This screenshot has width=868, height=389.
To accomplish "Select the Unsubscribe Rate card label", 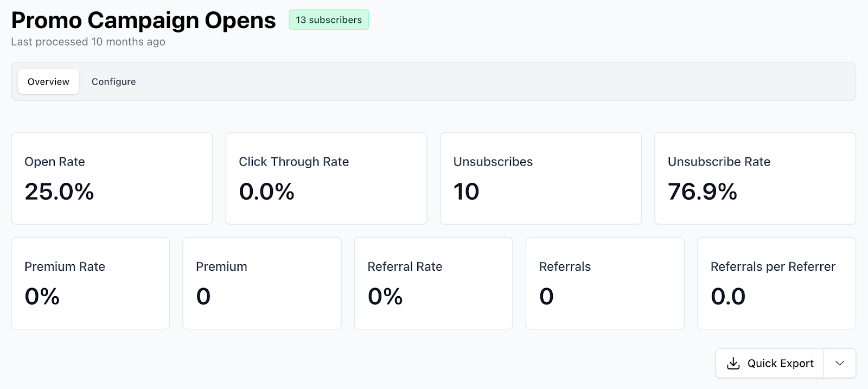I will pos(719,162).
